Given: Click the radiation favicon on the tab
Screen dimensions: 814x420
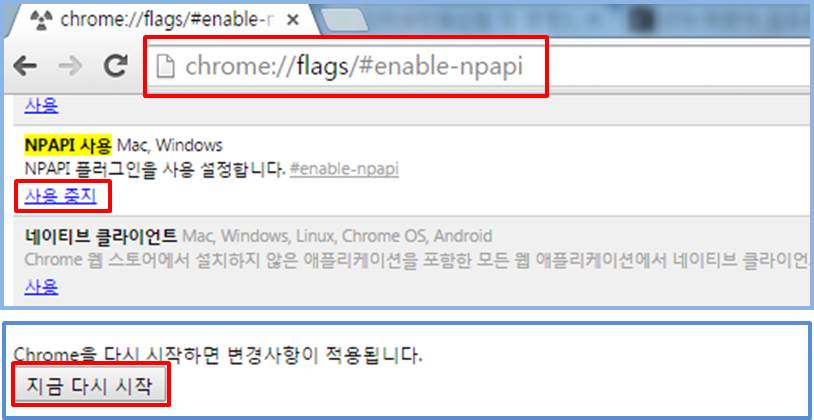Looking at the screenshot, I should click(x=41, y=20).
